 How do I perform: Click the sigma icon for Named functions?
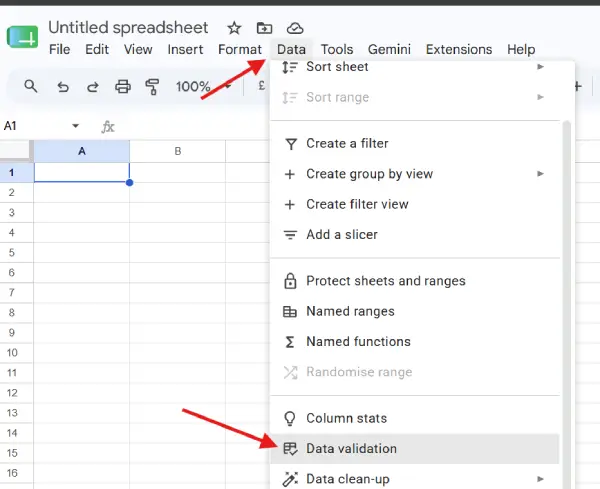tap(290, 342)
